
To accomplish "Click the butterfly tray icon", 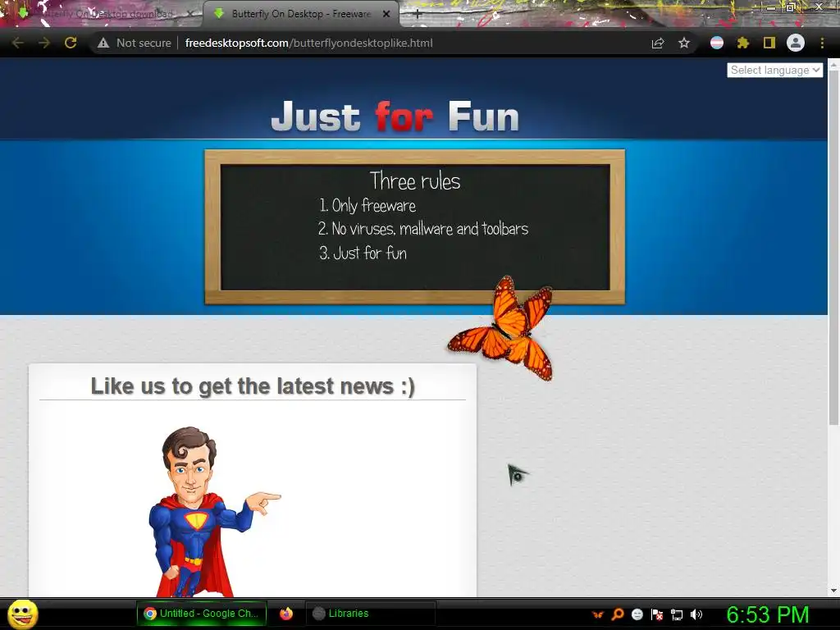I will click(598, 614).
